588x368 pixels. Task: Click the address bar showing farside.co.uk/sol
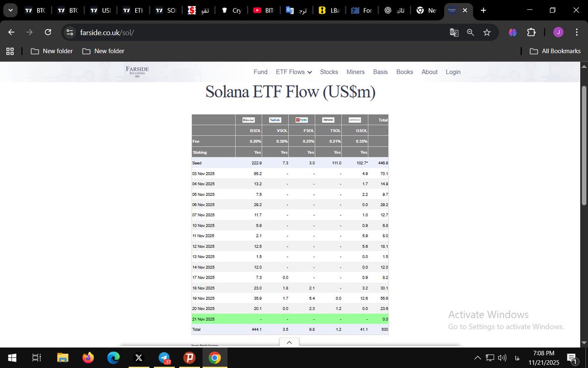105,32
